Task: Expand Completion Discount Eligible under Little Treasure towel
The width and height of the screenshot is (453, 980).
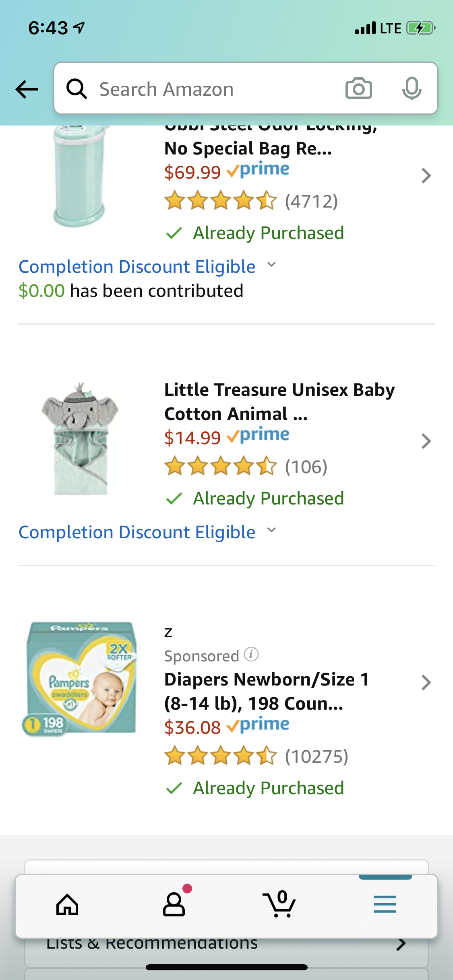Action: tap(272, 531)
